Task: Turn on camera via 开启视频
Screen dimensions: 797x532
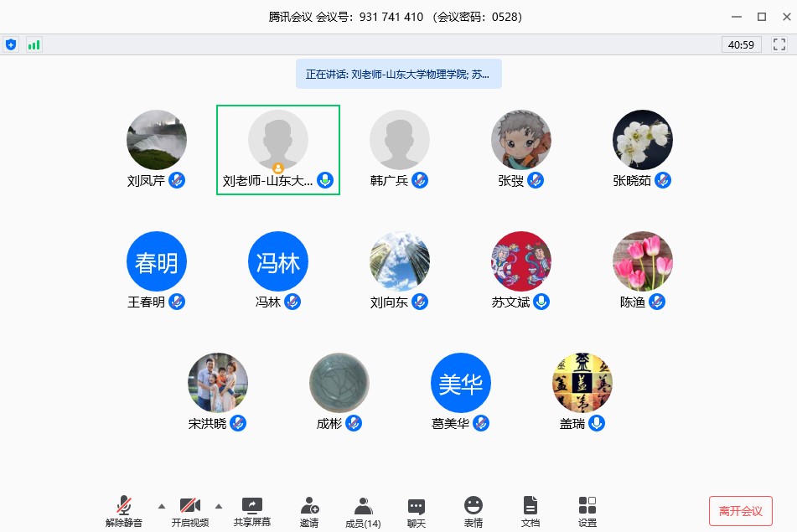Action: 189,511
